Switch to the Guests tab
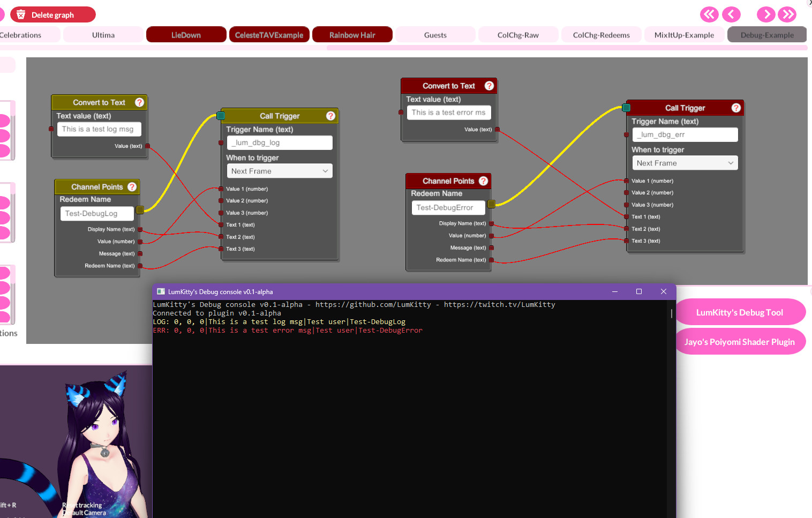 click(435, 35)
